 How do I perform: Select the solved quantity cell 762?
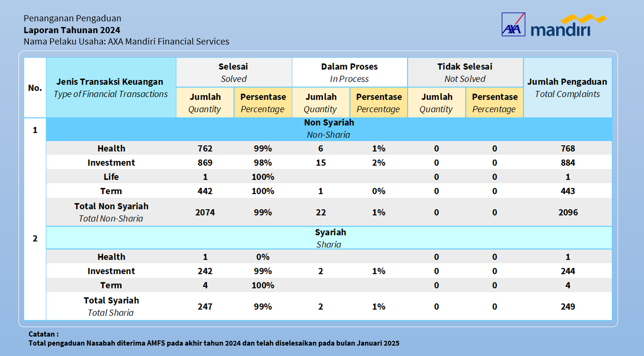pyautogui.click(x=205, y=149)
